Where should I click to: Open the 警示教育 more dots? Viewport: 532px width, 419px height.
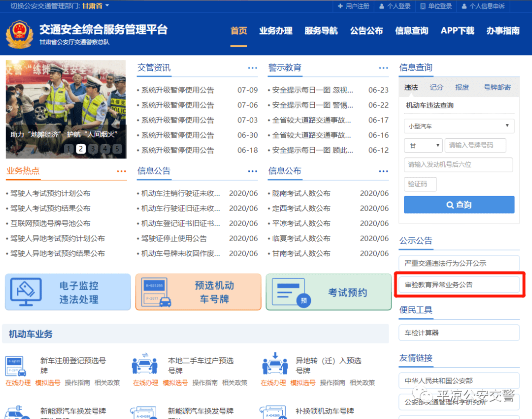383,68
